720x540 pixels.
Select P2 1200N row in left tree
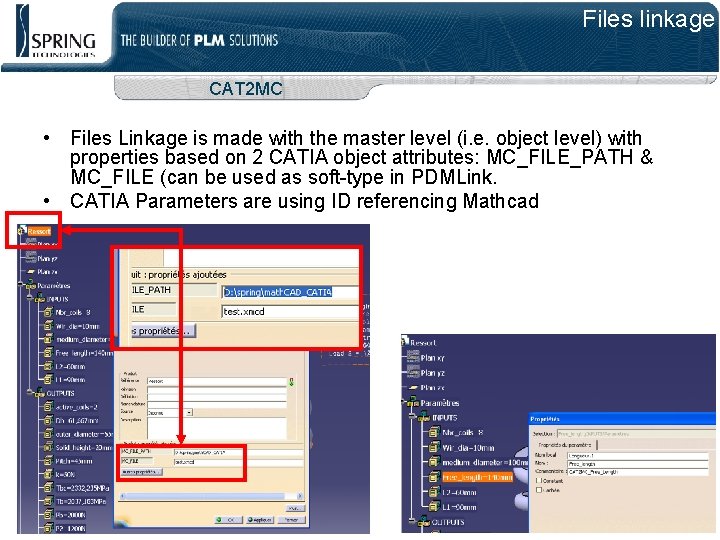coord(70,528)
